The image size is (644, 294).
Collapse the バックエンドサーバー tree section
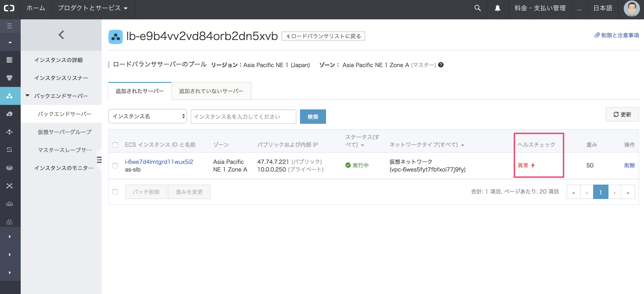(x=27, y=96)
